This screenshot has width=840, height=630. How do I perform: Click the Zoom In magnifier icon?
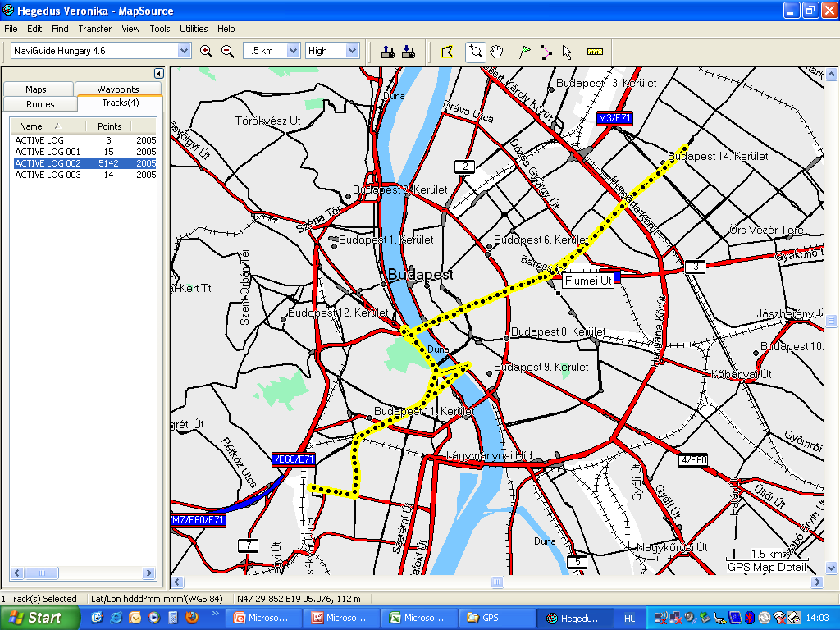[x=206, y=52]
